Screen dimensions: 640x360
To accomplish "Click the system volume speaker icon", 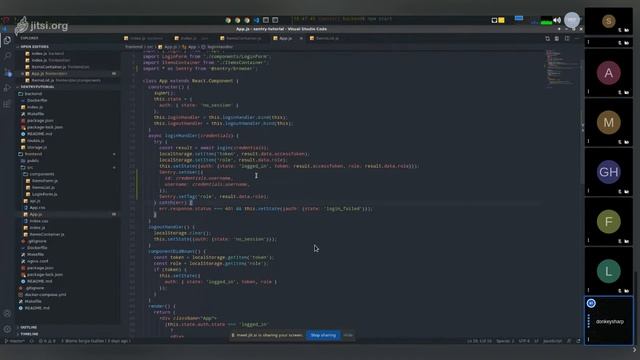I will point(557,20).
